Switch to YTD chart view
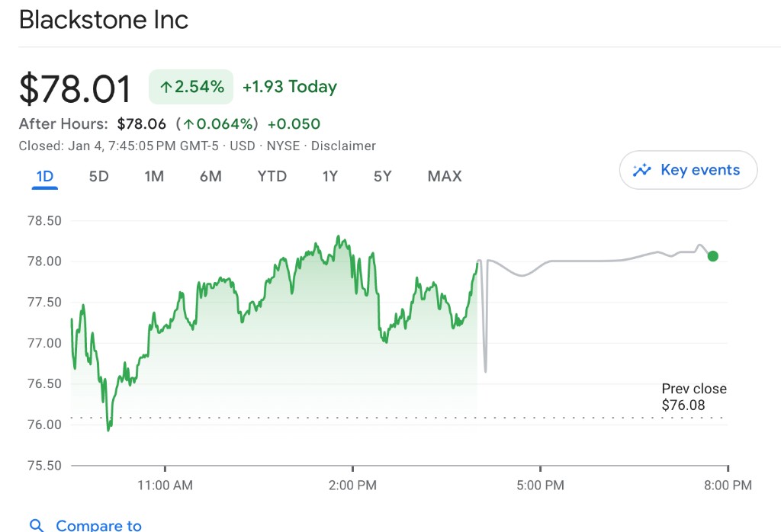 (x=272, y=177)
